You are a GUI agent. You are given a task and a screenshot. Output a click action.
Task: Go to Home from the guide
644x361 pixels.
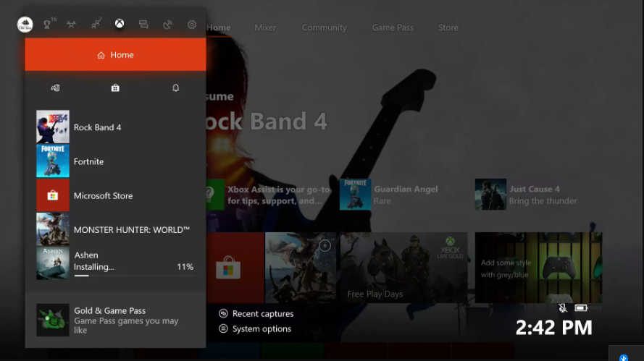coord(115,54)
